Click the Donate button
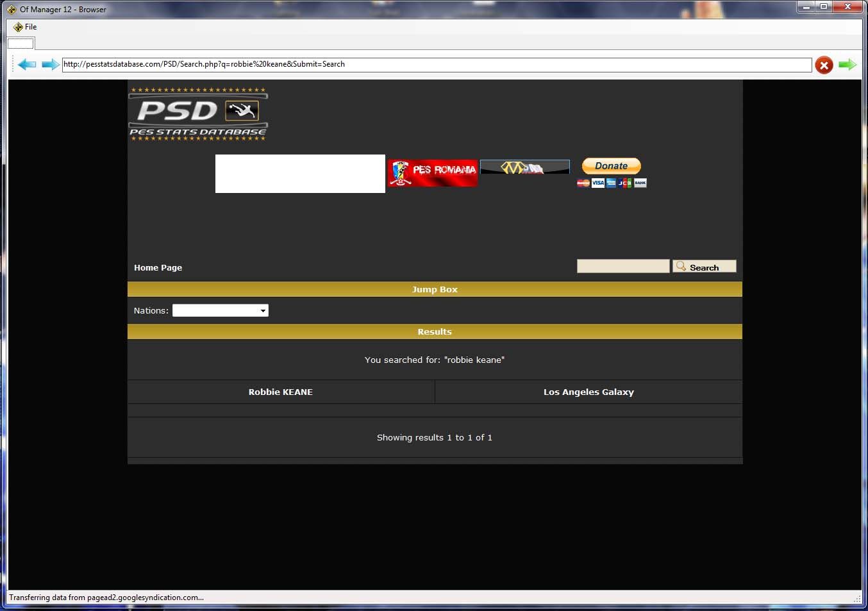 611,166
